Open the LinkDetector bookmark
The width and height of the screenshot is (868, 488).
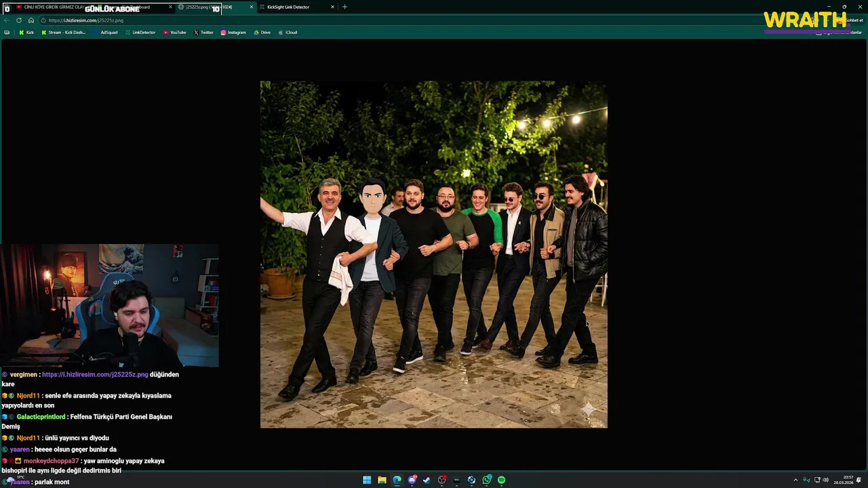pyautogui.click(x=140, y=32)
